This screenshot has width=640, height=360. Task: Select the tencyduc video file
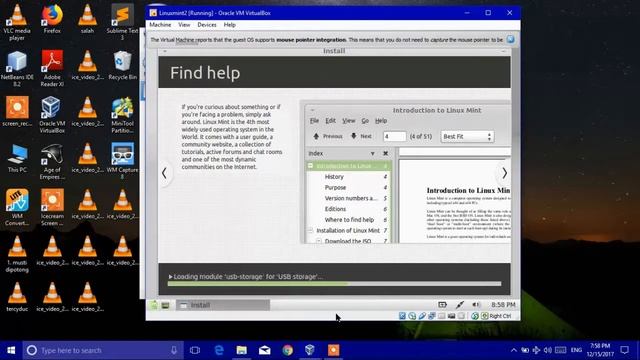coord(17,297)
